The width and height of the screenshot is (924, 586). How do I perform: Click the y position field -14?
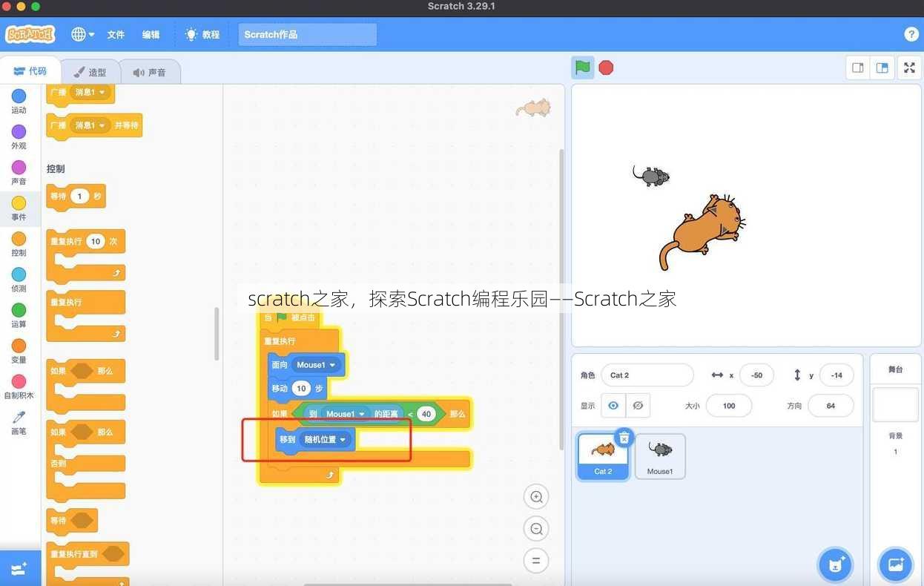[x=836, y=375]
